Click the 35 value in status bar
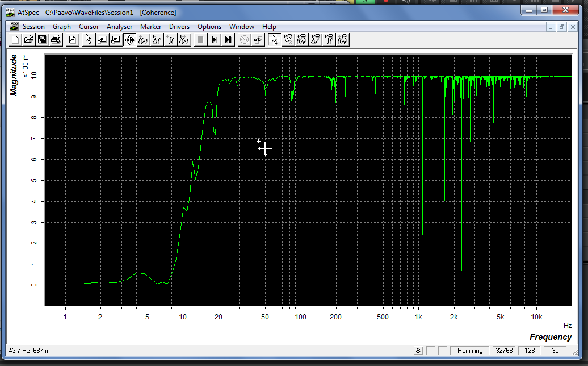The height and width of the screenshot is (366, 588). [555, 351]
